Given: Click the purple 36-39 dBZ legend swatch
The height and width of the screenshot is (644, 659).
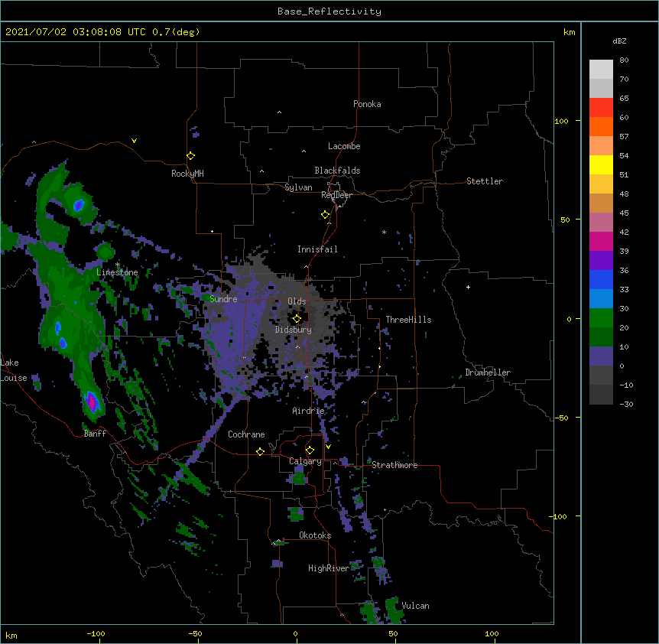Looking at the screenshot, I should pos(601,261).
